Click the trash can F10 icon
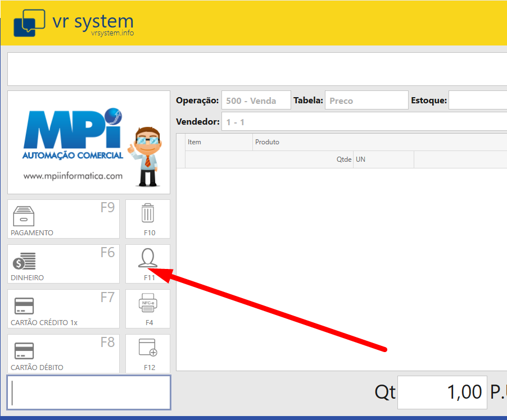This screenshot has width=507, height=420. [147, 214]
